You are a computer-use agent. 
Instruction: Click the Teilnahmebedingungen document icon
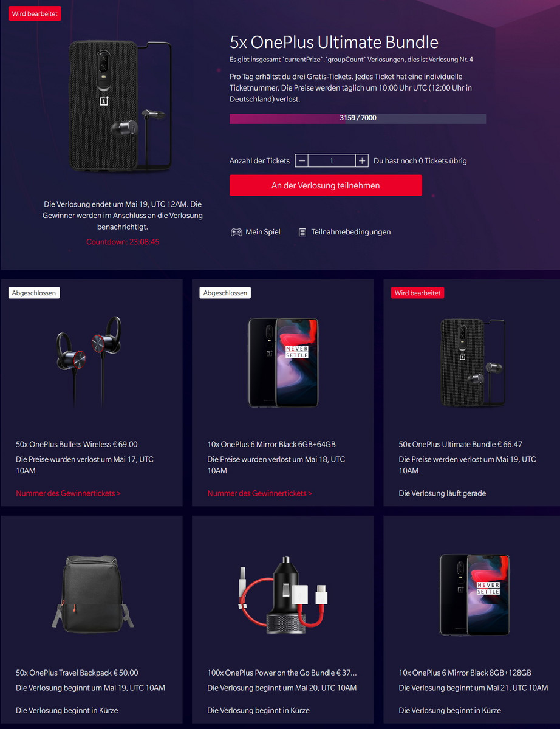302,232
